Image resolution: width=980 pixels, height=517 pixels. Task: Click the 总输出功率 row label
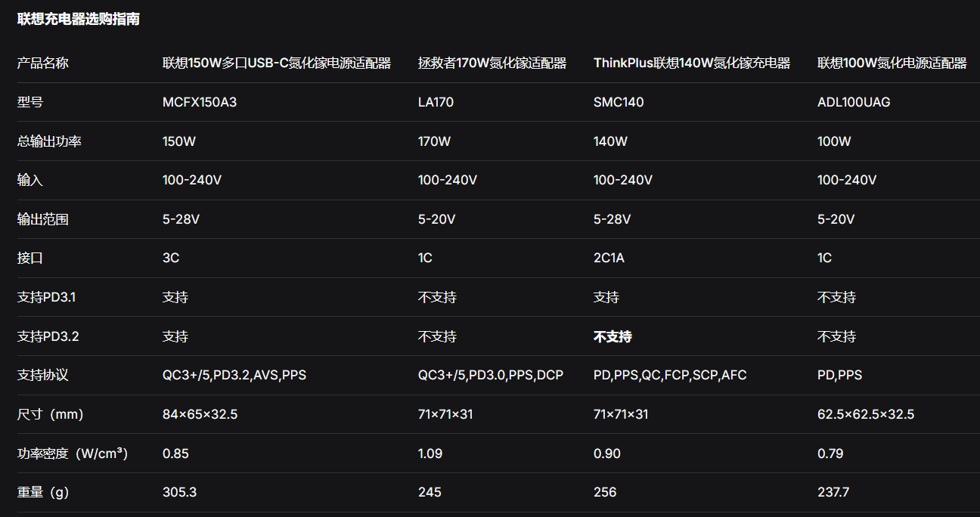coord(49,141)
